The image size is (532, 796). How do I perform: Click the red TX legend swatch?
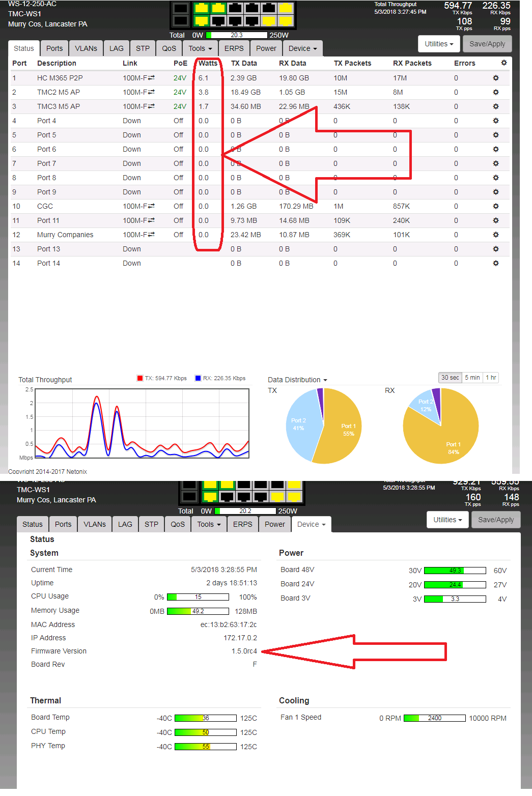coord(140,378)
